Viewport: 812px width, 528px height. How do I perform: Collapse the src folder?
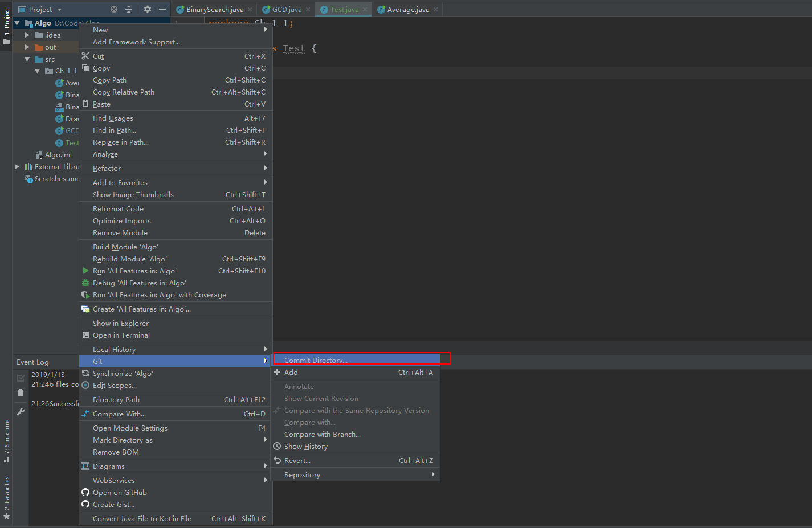click(27, 59)
